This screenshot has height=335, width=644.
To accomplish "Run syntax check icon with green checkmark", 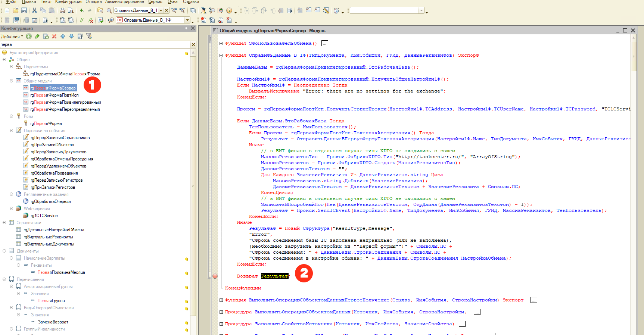I will (100, 20).
